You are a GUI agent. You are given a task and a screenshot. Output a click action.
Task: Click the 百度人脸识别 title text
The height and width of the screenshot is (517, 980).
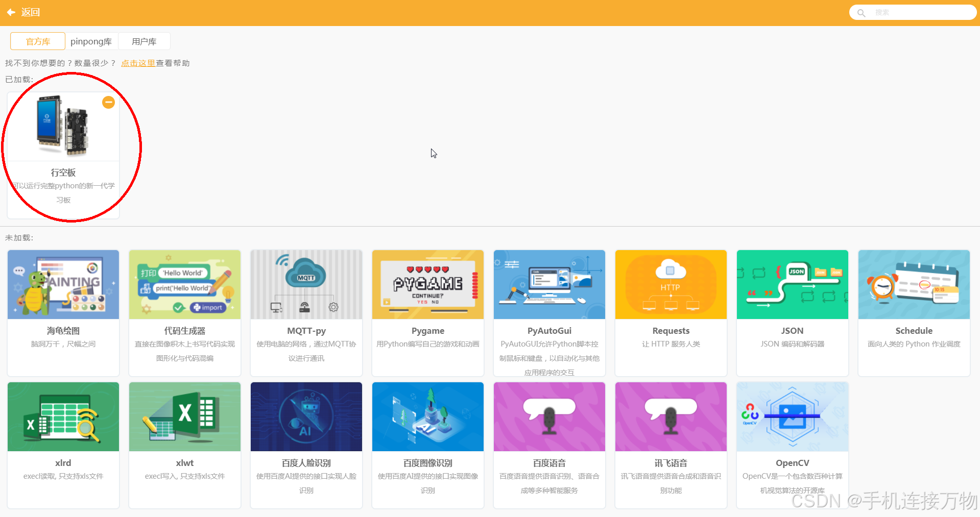pyautogui.click(x=306, y=463)
